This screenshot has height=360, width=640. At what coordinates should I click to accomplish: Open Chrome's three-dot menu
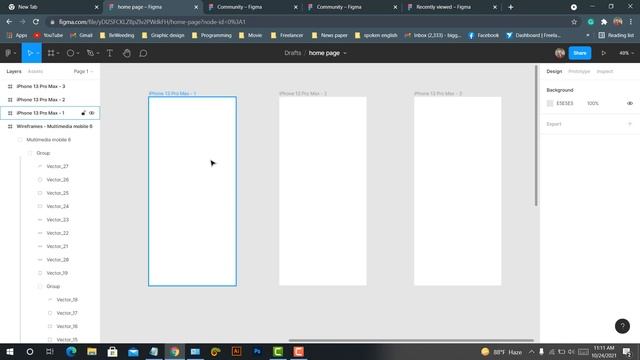[631, 22]
